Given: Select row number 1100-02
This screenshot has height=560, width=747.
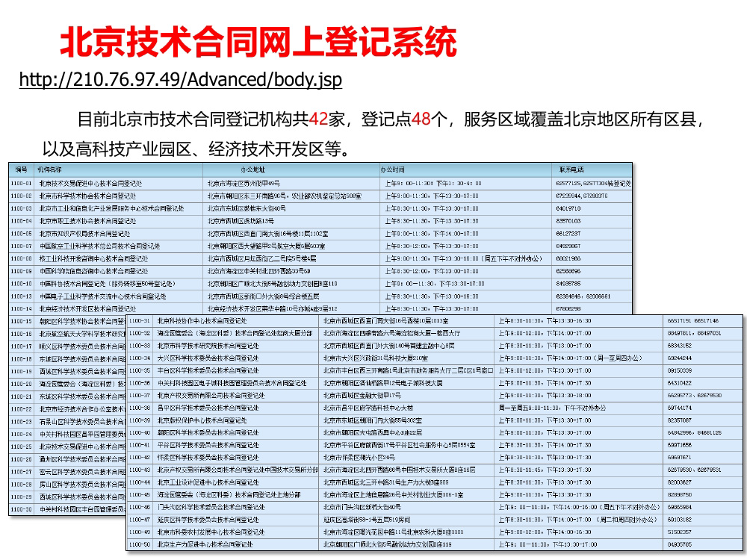Looking at the screenshot, I should pyautogui.click(x=21, y=196).
